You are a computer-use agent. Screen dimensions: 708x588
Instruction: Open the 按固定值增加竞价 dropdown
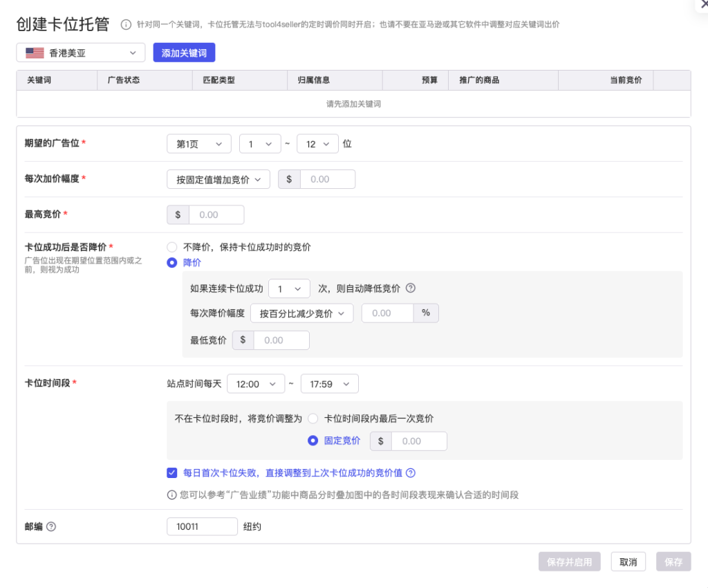218,179
